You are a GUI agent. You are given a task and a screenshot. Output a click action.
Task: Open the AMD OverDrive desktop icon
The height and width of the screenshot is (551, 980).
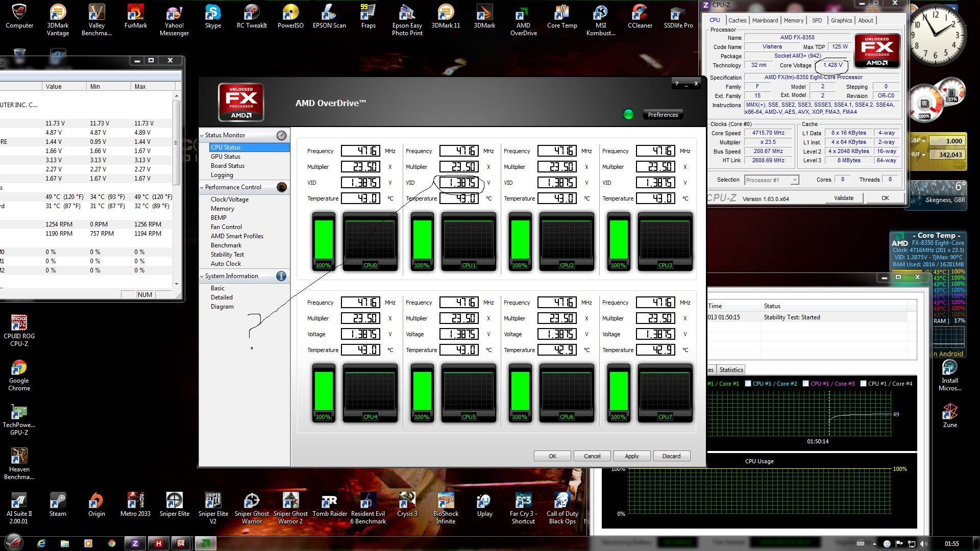(x=523, y=19)
